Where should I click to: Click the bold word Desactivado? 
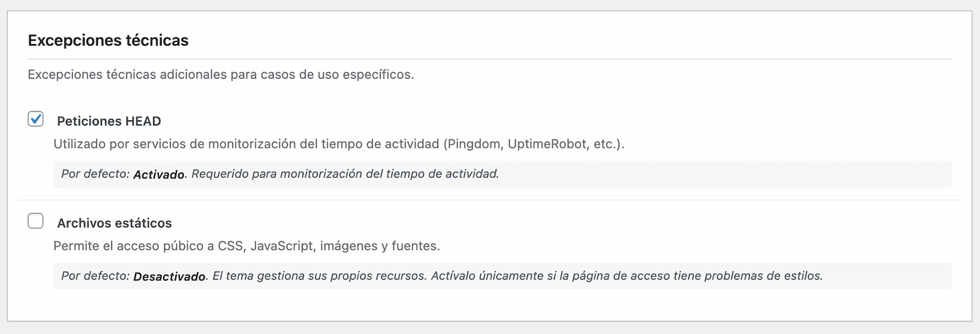[169, 276]
